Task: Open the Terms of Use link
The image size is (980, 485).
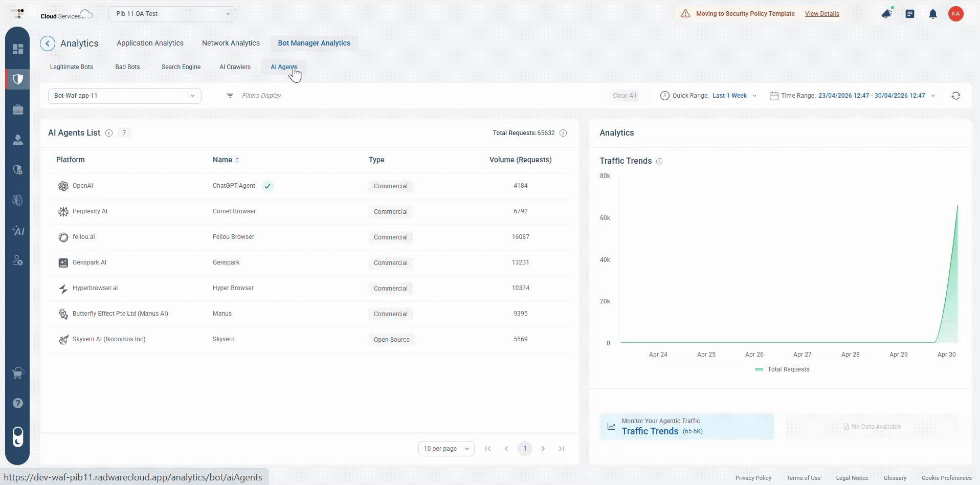Action: tap(804, 478)
